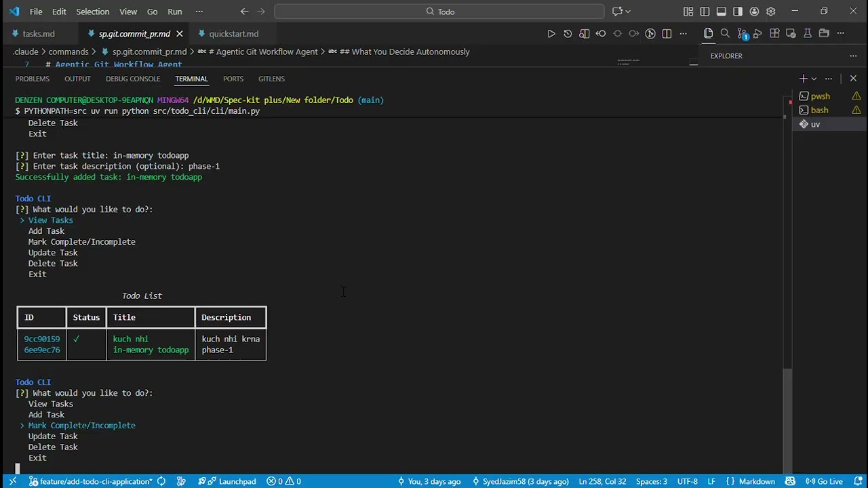Switch to the Output panel tab
Screen dimensions: 868x488
point(77,79)
